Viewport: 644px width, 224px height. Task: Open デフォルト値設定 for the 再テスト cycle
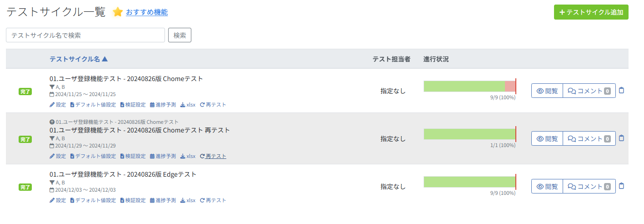[93, 156]
